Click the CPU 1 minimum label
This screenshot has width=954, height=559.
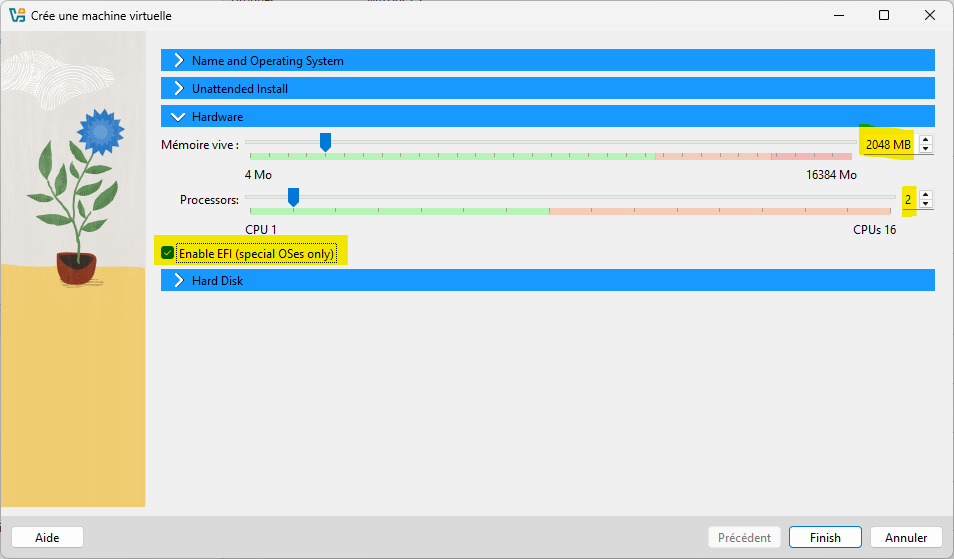260,230
